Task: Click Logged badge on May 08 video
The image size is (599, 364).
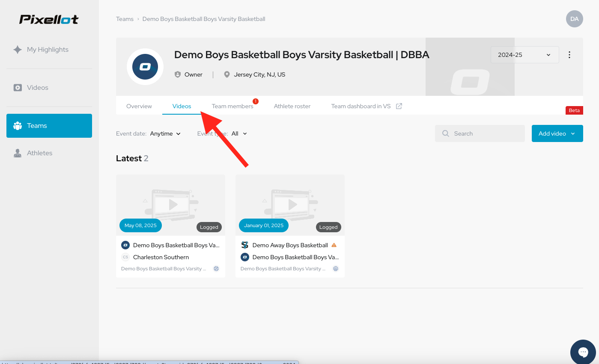Action: coord(209,227)
